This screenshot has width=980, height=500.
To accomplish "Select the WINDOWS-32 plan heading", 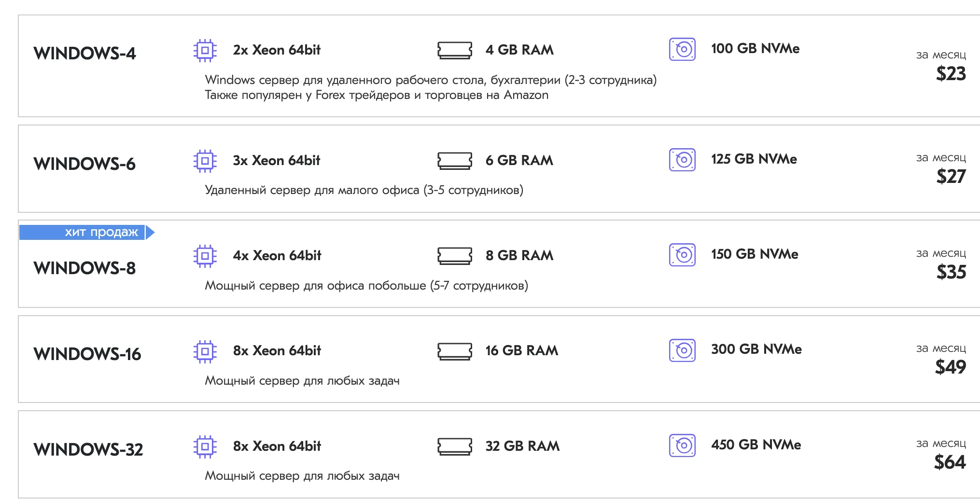I will coord(88,449).
